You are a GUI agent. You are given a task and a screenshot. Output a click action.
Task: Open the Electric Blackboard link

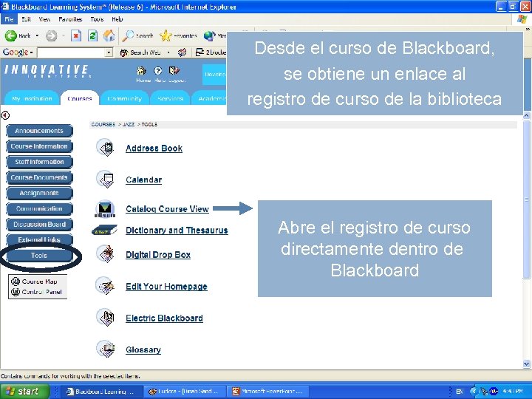point(164,318)
